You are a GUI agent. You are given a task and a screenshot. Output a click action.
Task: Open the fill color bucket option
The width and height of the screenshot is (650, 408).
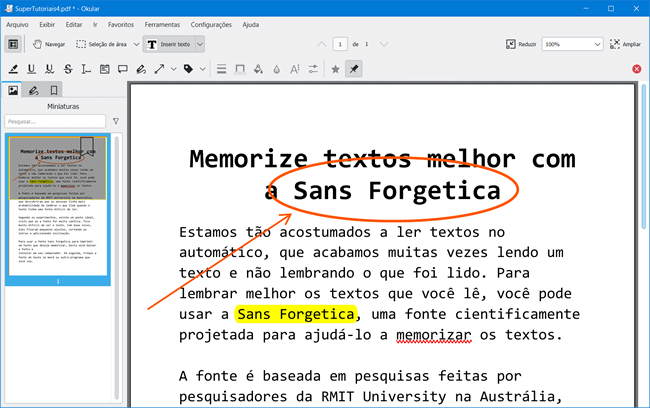(258, 69)
